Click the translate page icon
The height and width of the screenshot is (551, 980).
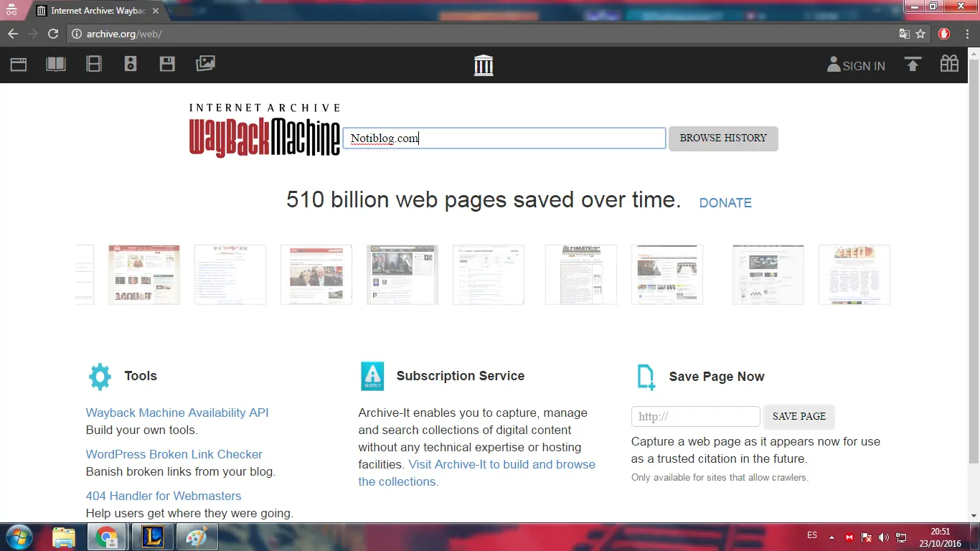tap(905, 34)
